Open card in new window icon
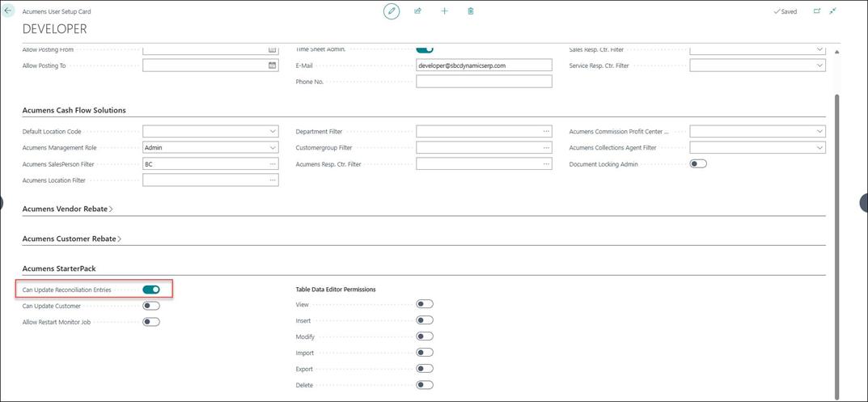 click(x=816, y=11)
